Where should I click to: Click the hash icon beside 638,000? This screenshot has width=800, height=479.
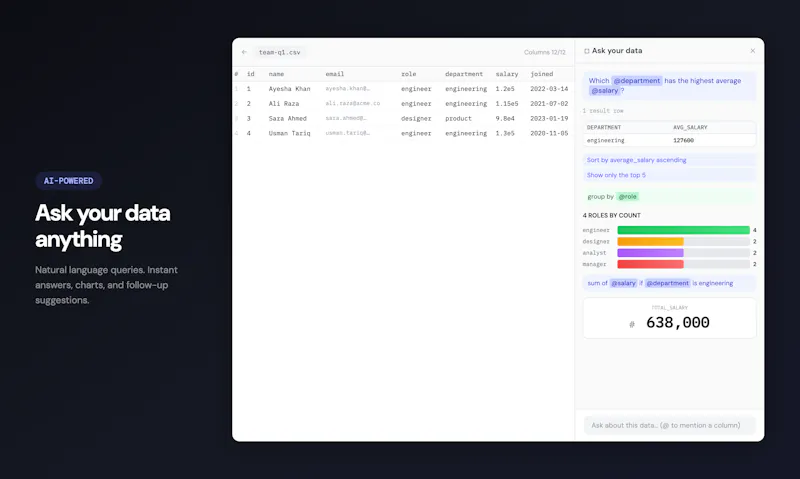point(632,324)
